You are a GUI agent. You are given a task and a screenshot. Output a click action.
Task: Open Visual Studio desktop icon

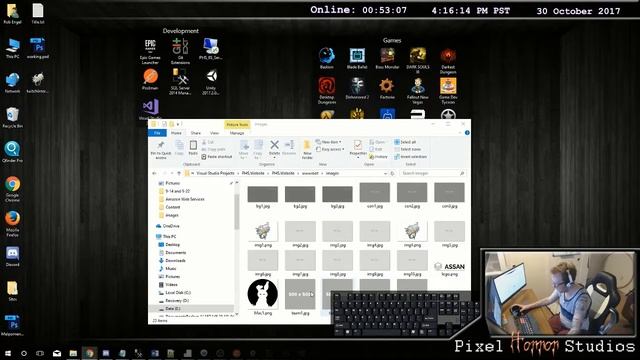[150, 109]
